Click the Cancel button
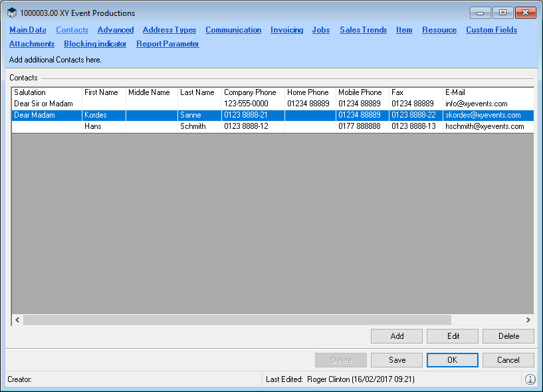The width and height of the screenshot is (543, 392). click(x=508, y=360)
